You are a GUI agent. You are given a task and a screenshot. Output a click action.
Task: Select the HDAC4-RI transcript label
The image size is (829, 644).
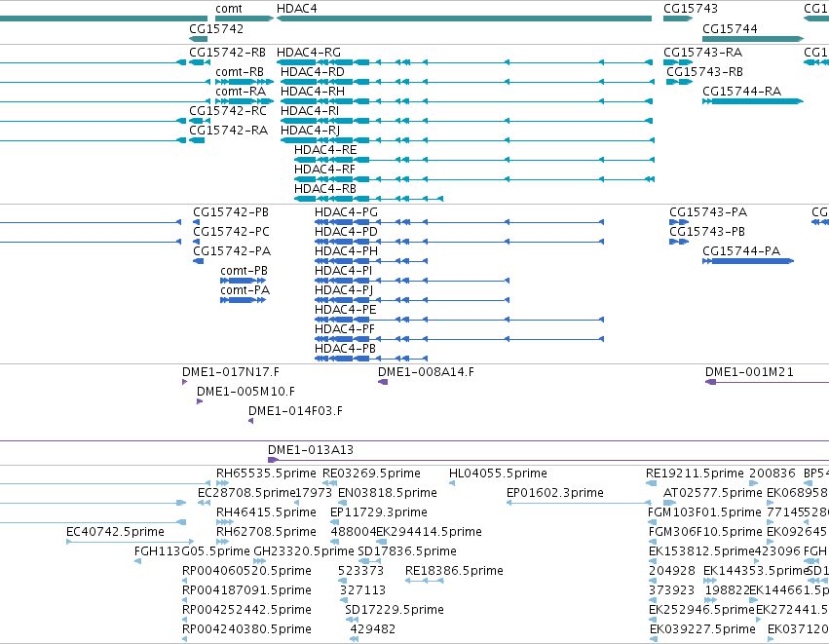(310, 111)
